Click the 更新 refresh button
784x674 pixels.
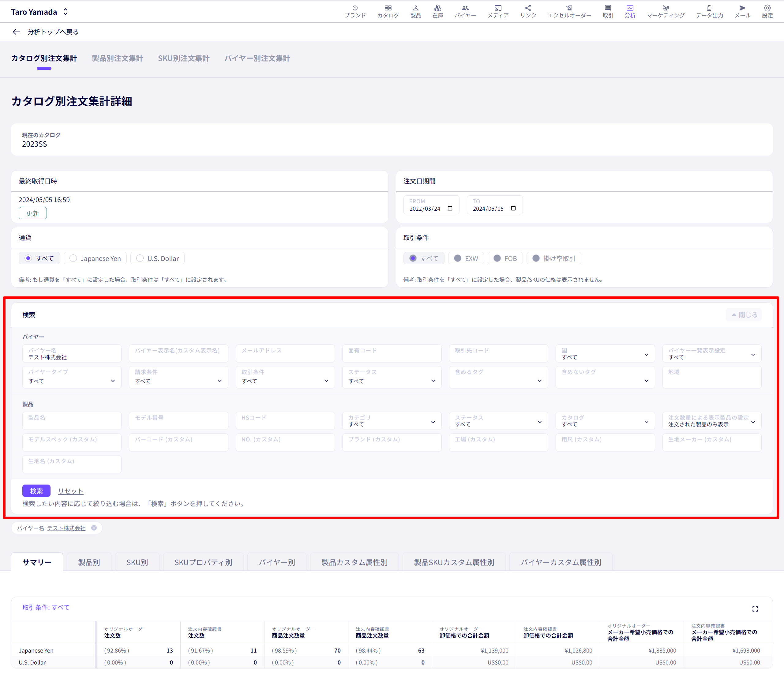click(x=32, y=213)
